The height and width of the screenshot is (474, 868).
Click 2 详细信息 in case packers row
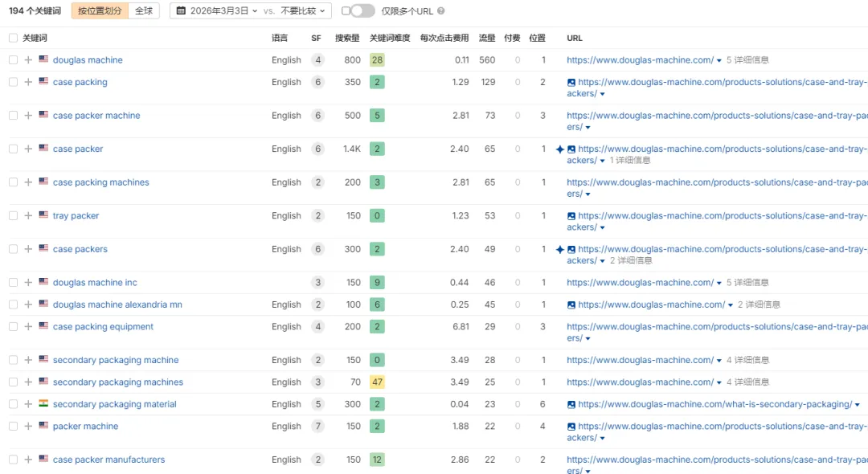(631, 260)
